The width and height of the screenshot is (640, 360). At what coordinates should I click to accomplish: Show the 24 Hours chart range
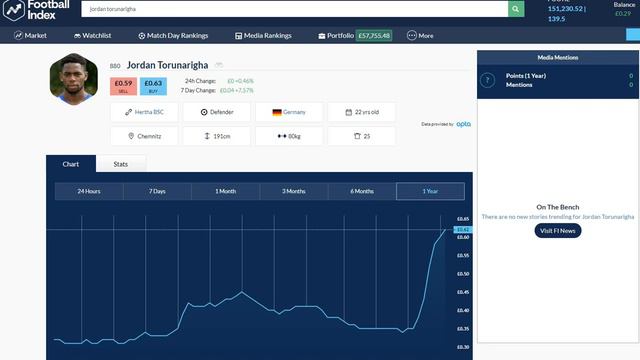[89, 191]
